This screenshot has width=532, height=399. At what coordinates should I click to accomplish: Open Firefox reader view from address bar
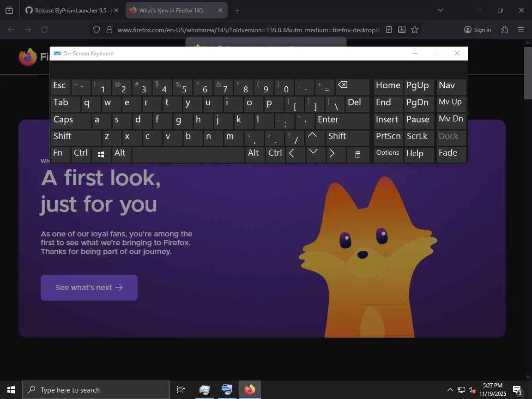point(389,30)
